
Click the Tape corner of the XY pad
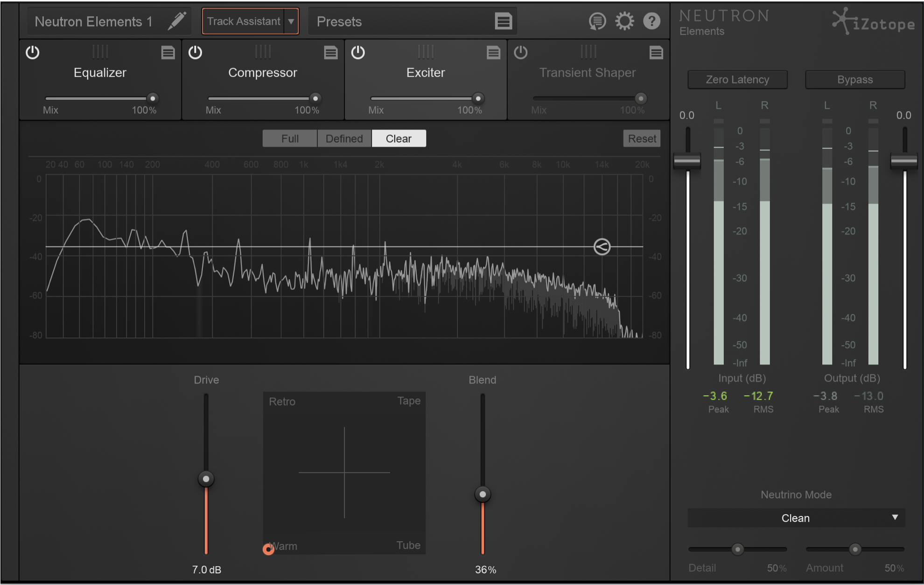tap(409, 401)
